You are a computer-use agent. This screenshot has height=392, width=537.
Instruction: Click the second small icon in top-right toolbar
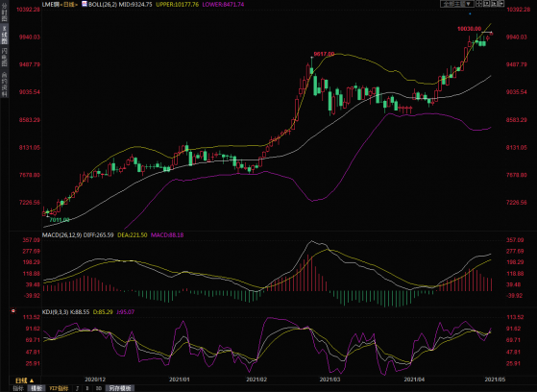[x=487, y=4]
